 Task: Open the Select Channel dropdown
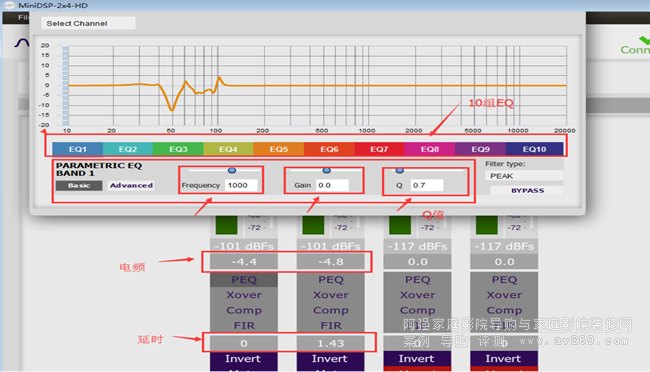tap(88, 23)
